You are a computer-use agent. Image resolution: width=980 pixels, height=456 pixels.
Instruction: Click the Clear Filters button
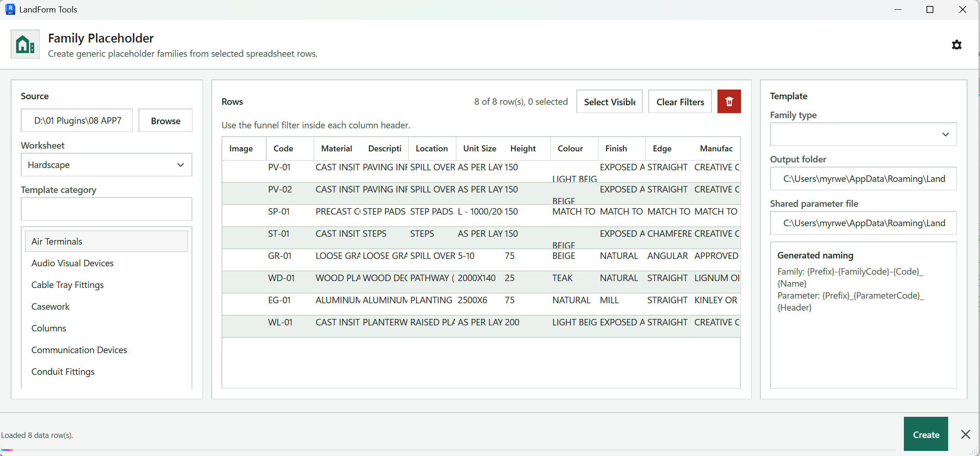coord(680,102)
